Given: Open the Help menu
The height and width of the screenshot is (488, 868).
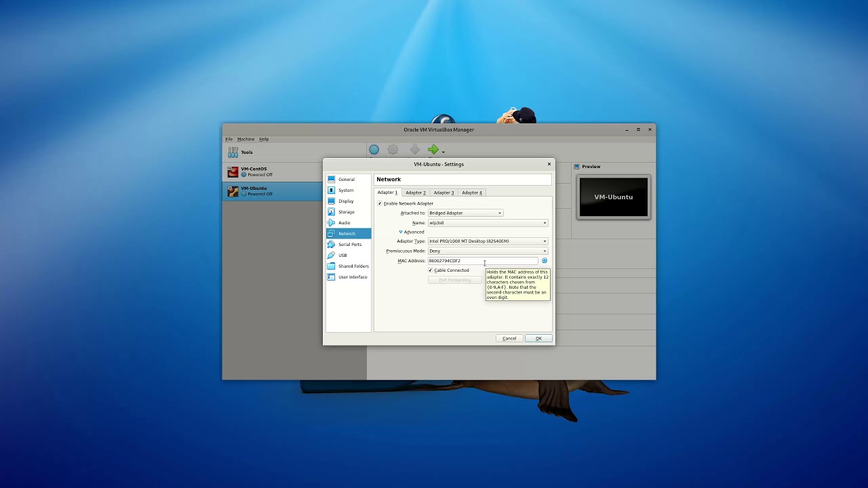Looking at the screenshot, I should 264,139.
